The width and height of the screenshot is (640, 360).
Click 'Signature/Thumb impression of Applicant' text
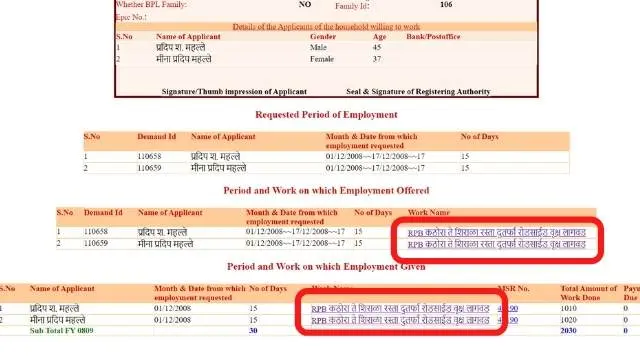pos(234,92)
